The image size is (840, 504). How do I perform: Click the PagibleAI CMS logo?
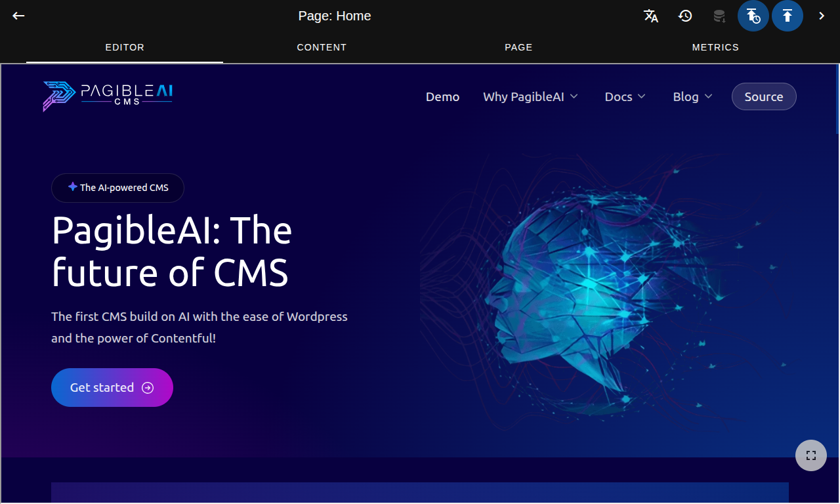[107, 96]
